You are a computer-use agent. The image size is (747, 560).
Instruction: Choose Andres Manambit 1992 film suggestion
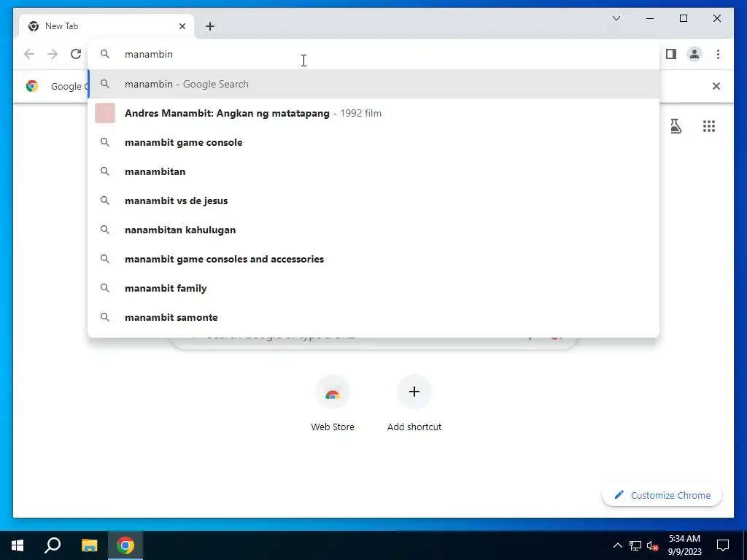(x=374, y=113)
